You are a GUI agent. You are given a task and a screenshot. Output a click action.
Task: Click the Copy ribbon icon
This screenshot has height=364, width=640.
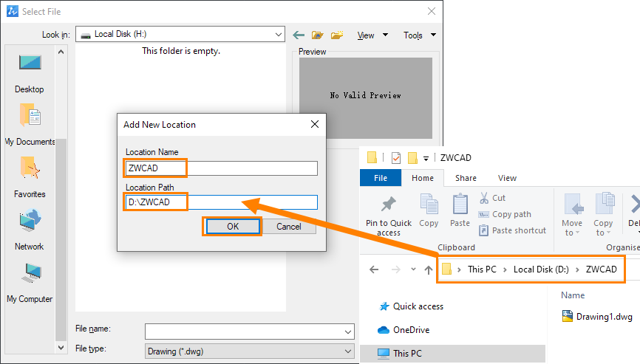(x=429, y=204)
